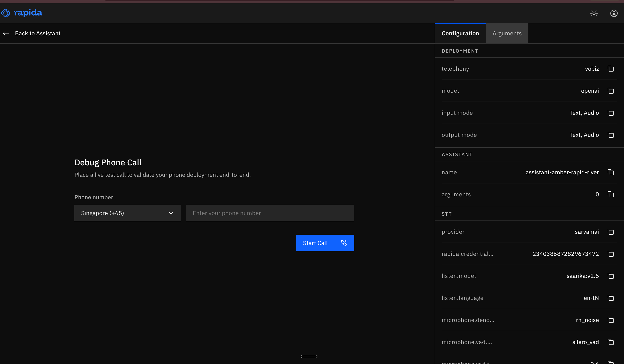This screenshot has width=624, height=364.
Task: Click the rn_noise value text
Action: 587,320
